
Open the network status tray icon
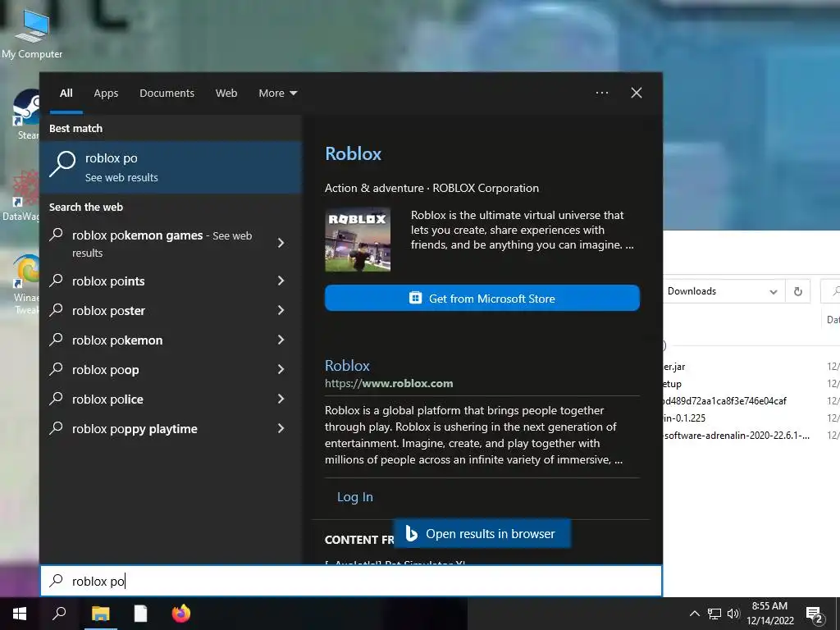tap(714, 614)
